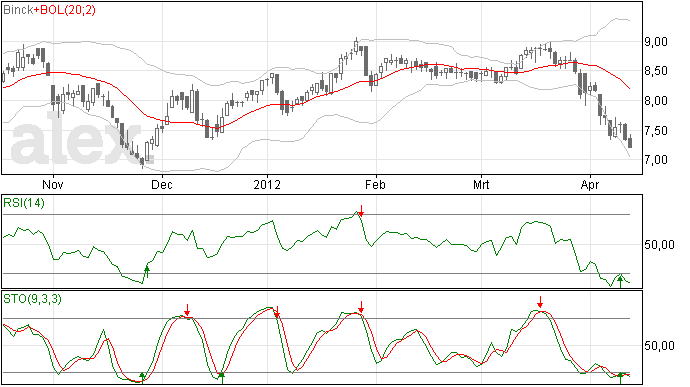Click the 8,50 price axis label

click(x=656, y=71)
